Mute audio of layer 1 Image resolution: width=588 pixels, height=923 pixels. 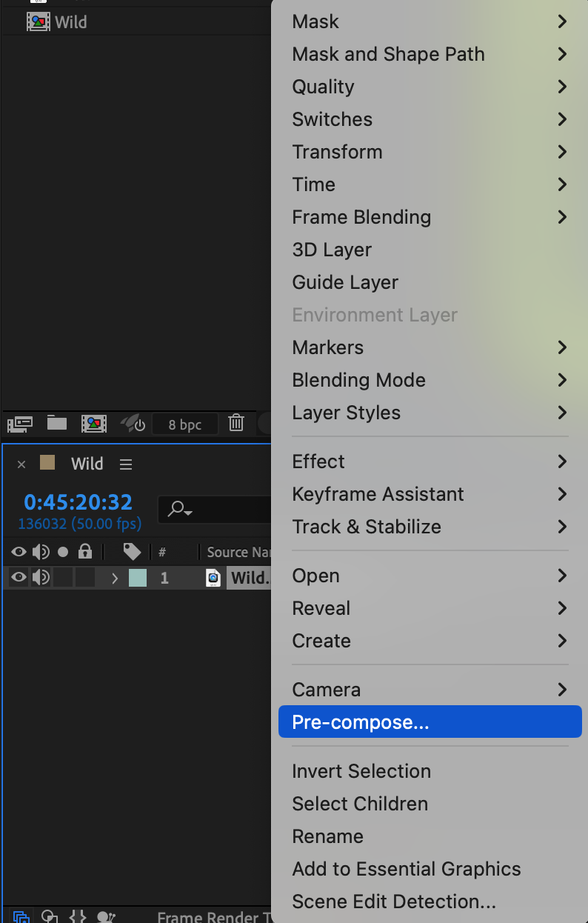click(41, 578)
